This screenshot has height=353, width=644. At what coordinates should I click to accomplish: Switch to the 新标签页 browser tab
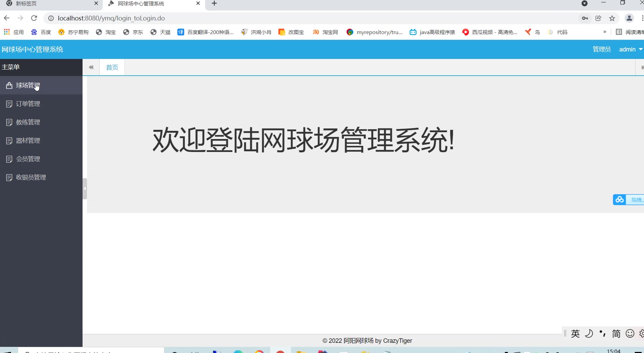click(51, 3)
